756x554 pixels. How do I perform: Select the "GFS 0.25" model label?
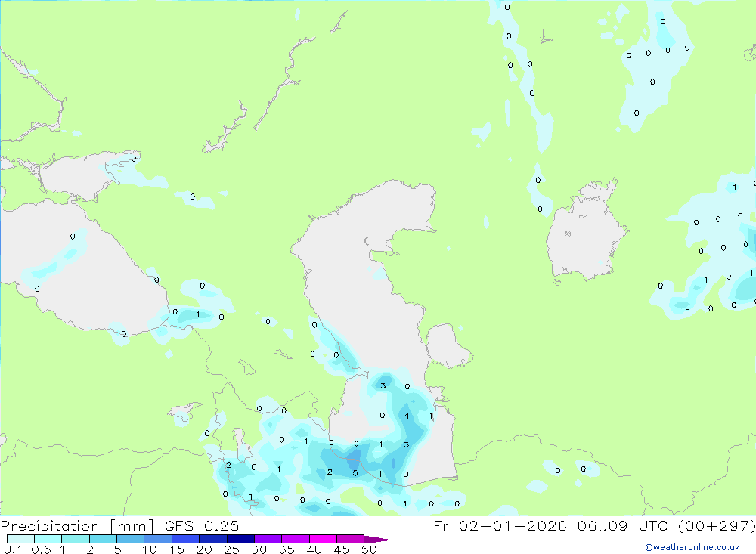(x=202, y=526)
